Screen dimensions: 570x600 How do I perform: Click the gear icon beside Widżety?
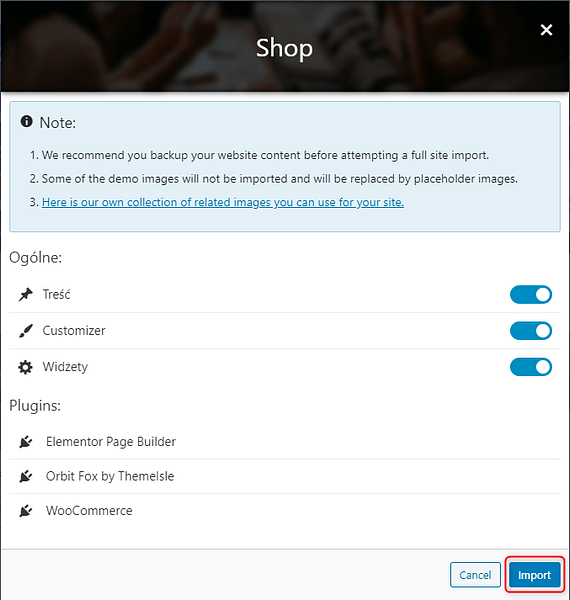(x=25, y=367)
